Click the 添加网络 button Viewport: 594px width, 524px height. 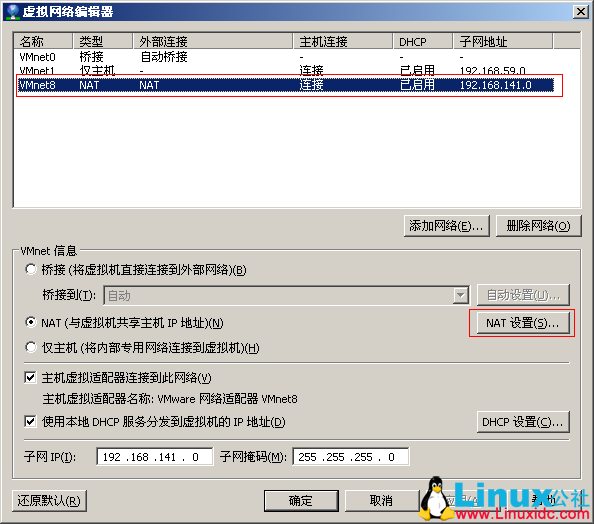point(447,226)
